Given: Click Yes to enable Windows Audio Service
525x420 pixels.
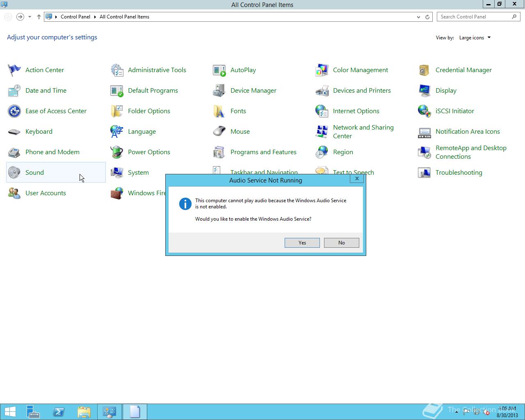Looking at the screenshot, I should [302, 243].
